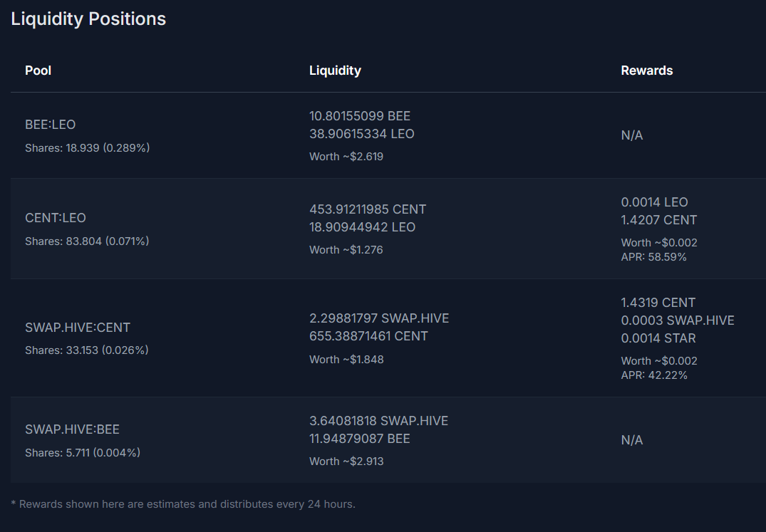Click Worth ~$1.848 liquidity value

click(x=346, y=360)
